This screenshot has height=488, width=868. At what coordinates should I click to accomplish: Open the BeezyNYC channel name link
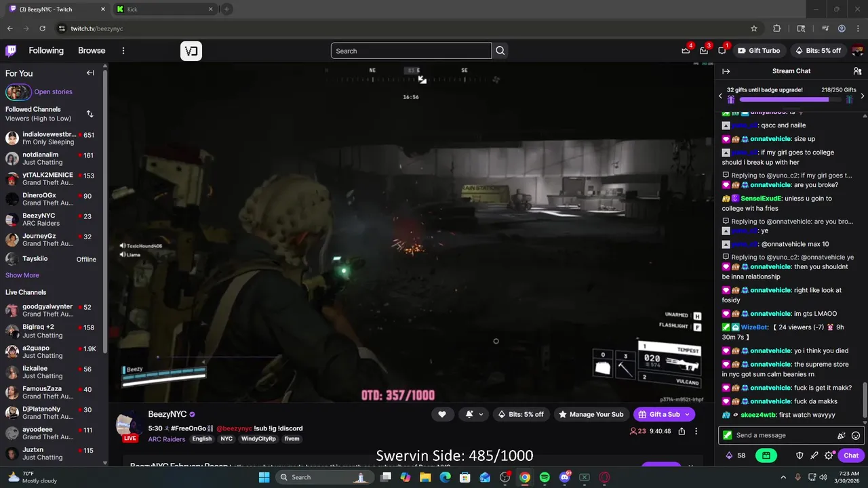coord(167,414)
